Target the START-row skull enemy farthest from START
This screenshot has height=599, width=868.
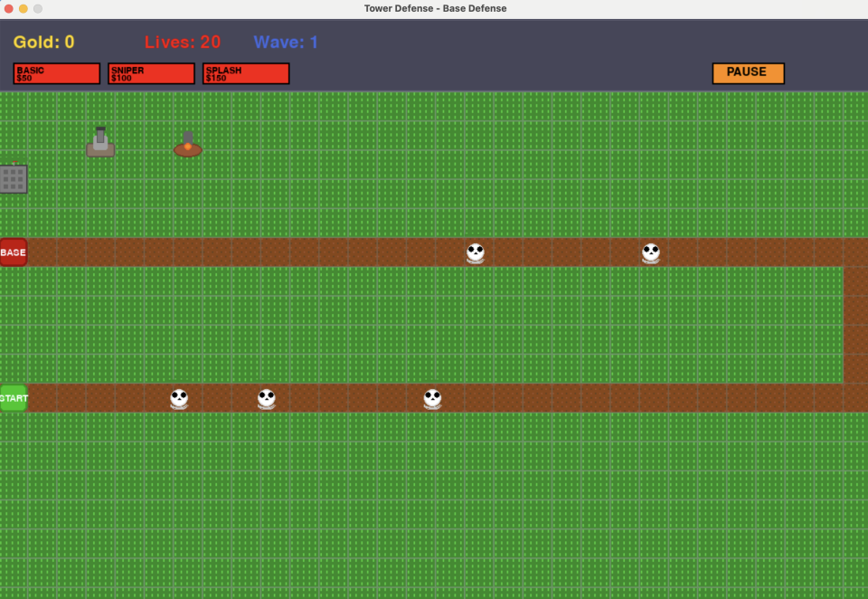point(432,398)
